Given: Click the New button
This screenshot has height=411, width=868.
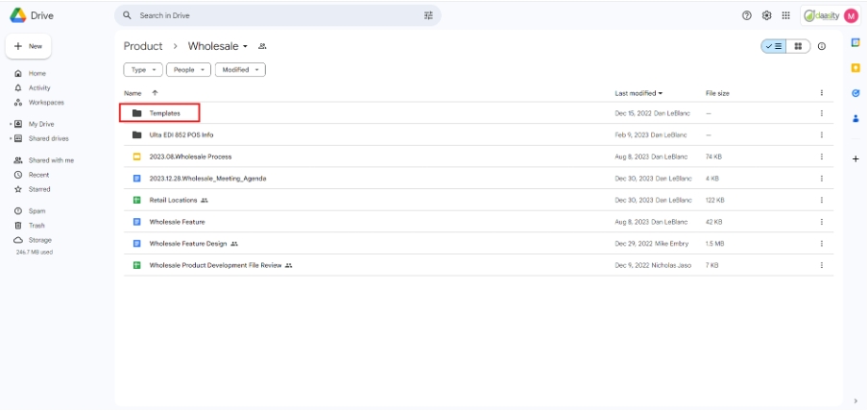Looking at the screenshot, I should click(x=29, y=46).
